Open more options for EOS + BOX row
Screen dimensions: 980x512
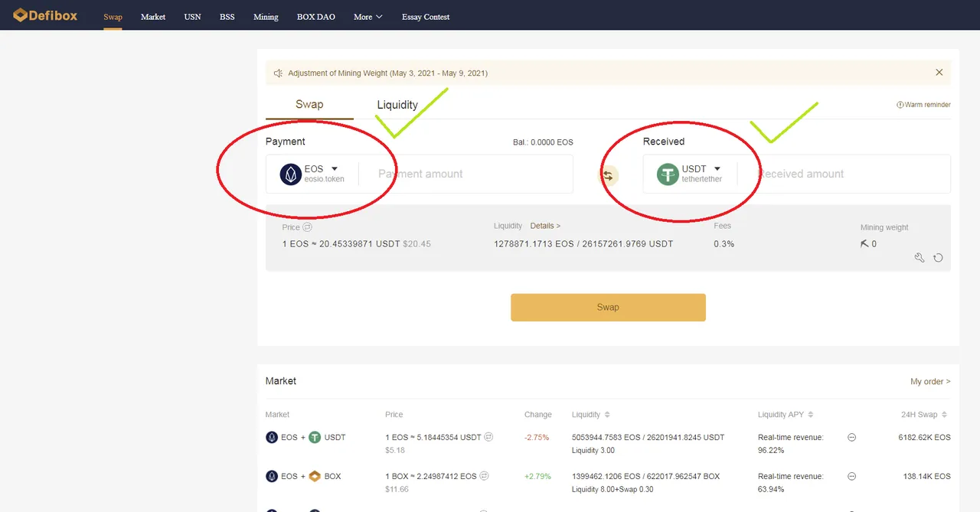click(851, 476)
